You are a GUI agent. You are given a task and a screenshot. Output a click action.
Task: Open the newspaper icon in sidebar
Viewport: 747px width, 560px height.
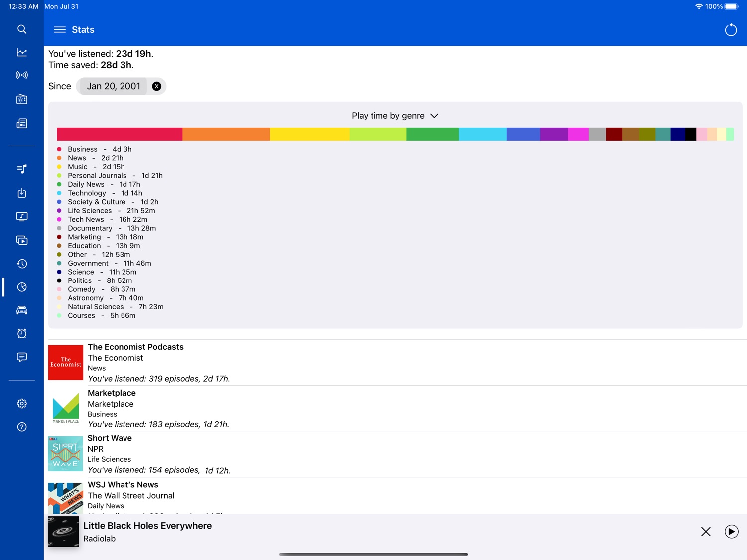(x=22, y=123)
